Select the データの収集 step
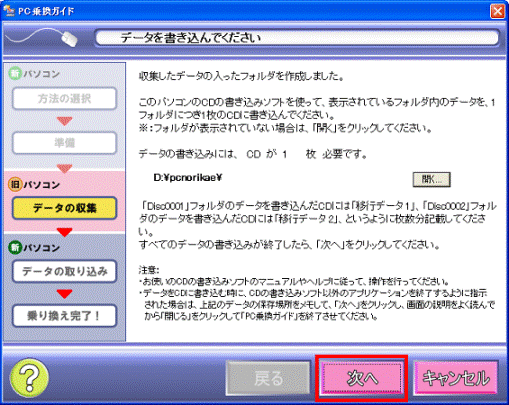The height and width of the screenshot is (405, 509). point(64,208)
